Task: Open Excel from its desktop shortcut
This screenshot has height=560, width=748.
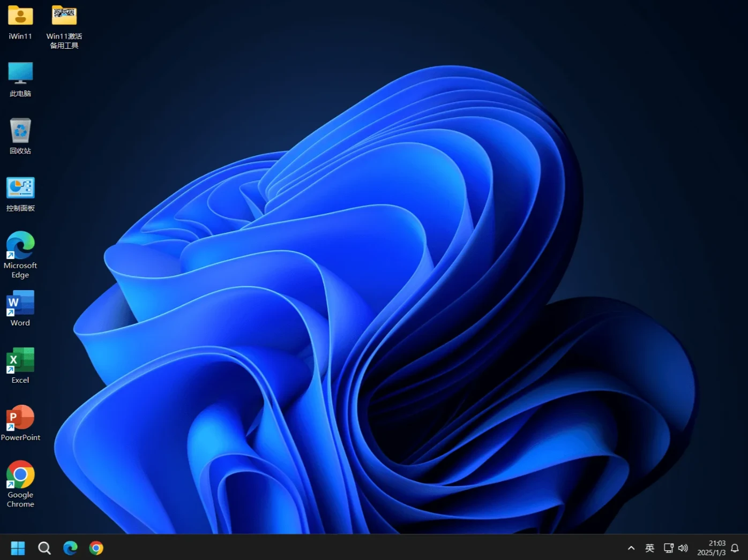Action: pyautogui.click(x=20, y=364)
